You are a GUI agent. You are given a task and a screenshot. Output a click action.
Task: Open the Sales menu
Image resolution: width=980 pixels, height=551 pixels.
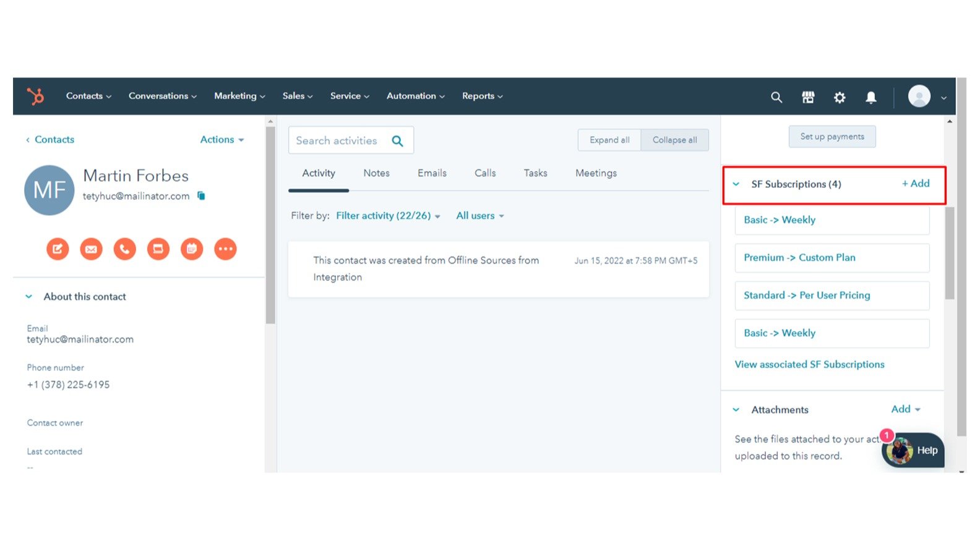[298, 96]
